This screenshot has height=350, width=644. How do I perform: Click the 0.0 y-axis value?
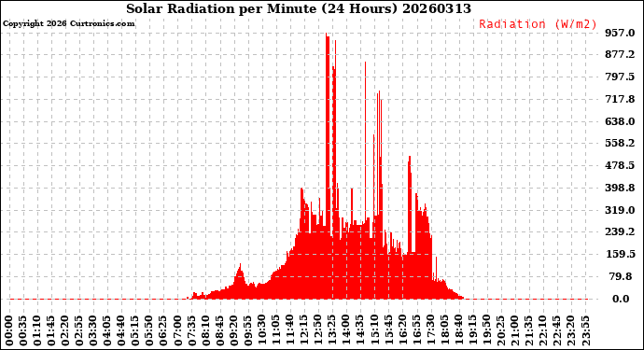[x=621, y=299]
